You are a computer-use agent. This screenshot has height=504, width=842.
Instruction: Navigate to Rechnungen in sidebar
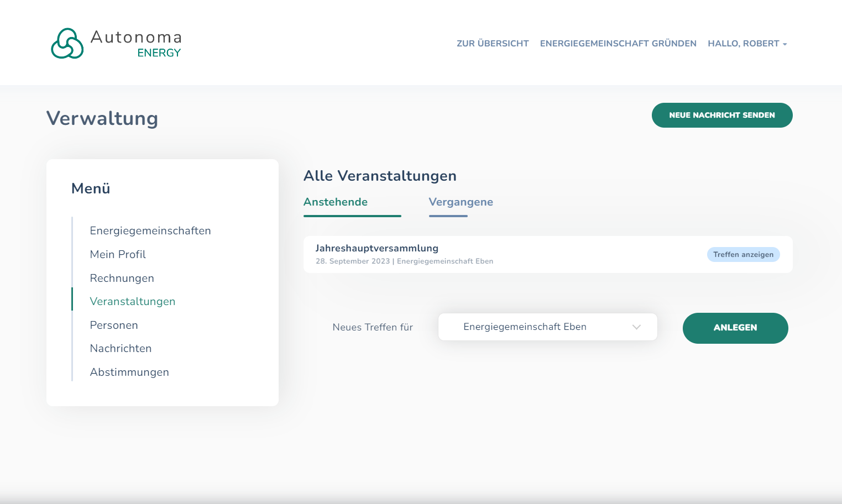click(x=122, y=279)
